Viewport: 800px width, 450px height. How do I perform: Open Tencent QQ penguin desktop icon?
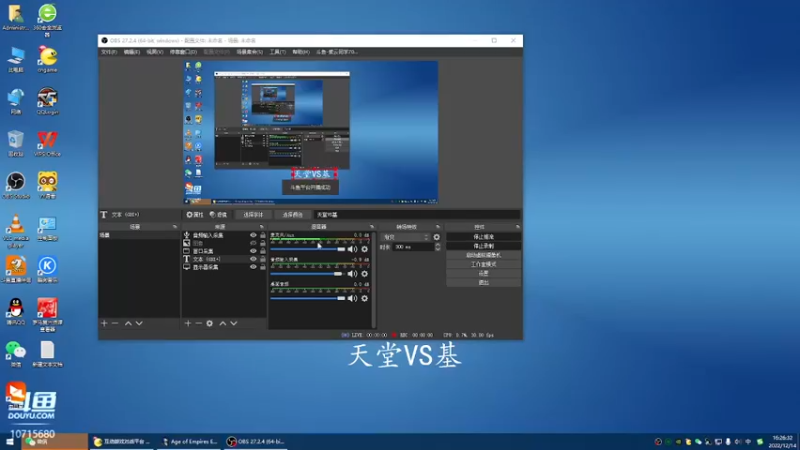(16, 311)
